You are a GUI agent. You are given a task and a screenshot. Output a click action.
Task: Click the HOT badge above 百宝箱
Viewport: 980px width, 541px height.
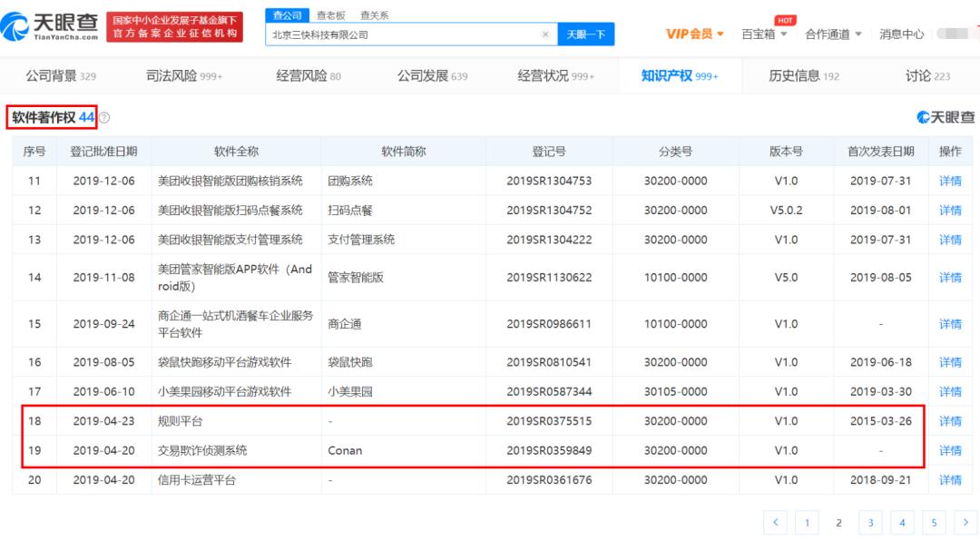pos(784,19)
